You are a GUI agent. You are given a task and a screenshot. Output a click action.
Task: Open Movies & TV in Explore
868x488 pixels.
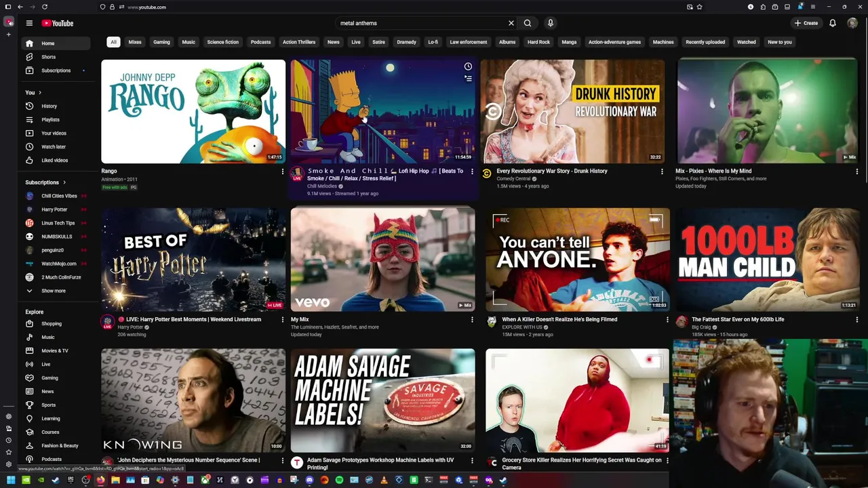click(56, 351)
